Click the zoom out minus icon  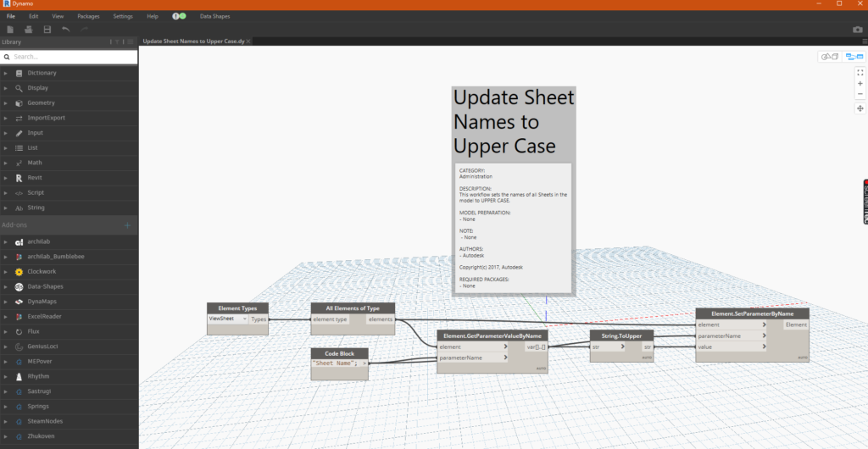tap(860, 94)
